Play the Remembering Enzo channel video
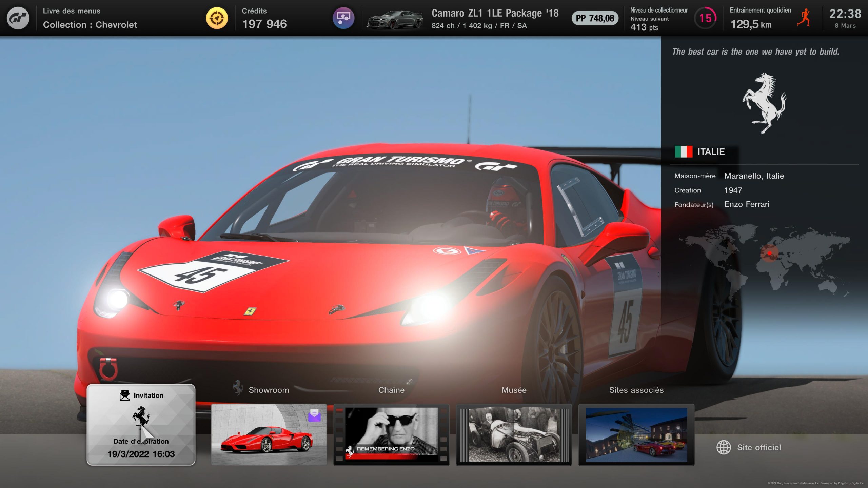Viewport: 868px width, 488px height. [391, 434]
